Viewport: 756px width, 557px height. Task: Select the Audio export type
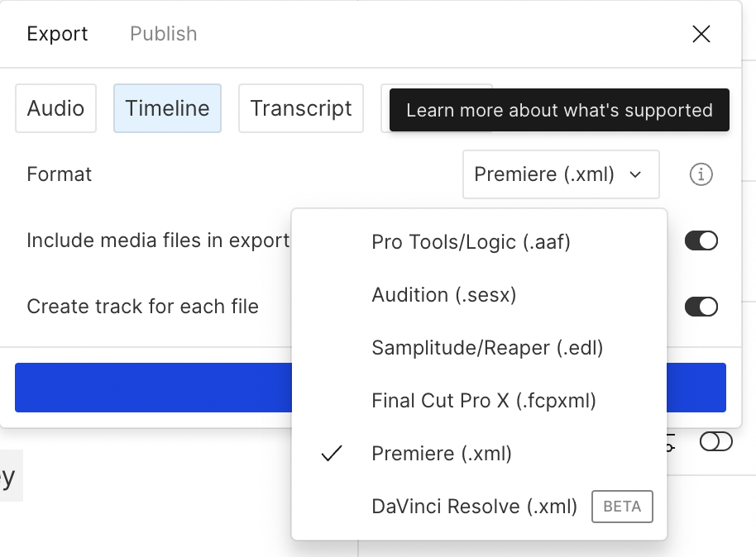(x=55, y=108)
